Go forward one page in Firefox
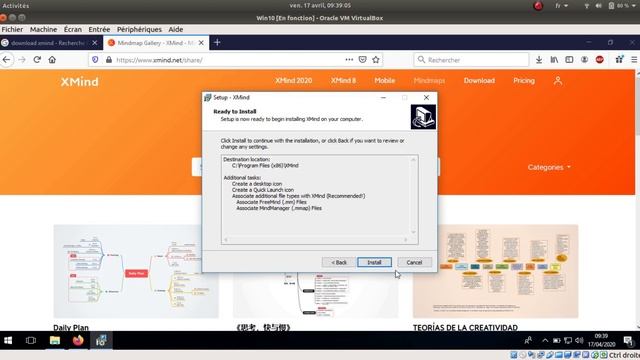 (22, 60)
